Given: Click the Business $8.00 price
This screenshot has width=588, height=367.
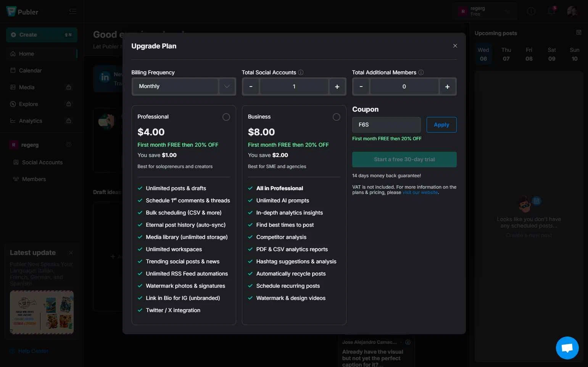Looking at the screenshot, I should tap(261, 132).
